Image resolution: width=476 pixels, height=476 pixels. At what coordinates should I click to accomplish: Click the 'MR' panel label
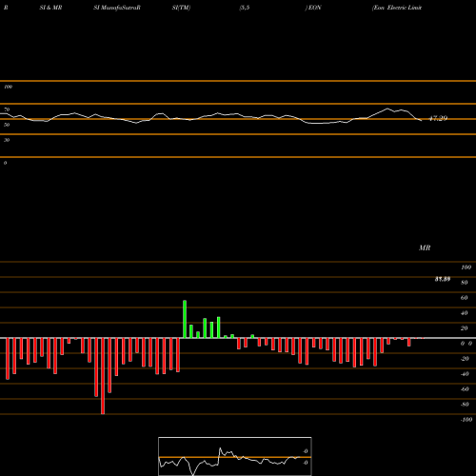pos(425,248)
